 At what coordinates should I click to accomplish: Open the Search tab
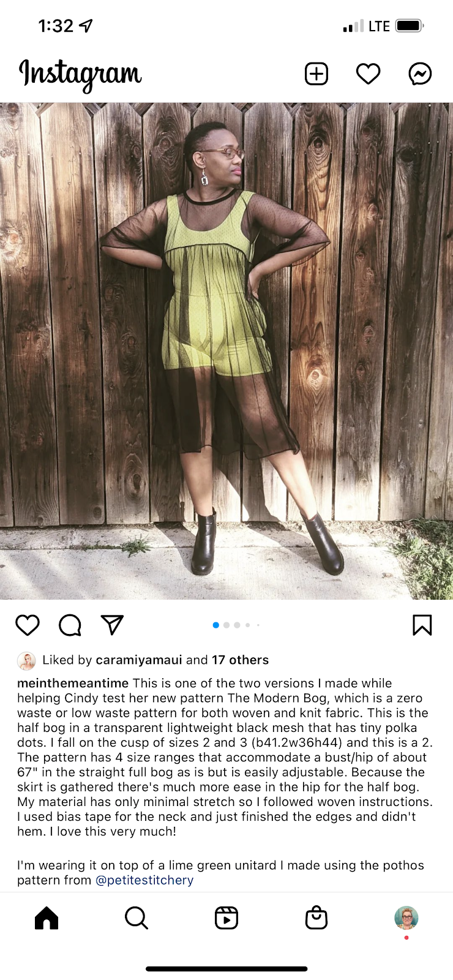(x=136, y=918)
